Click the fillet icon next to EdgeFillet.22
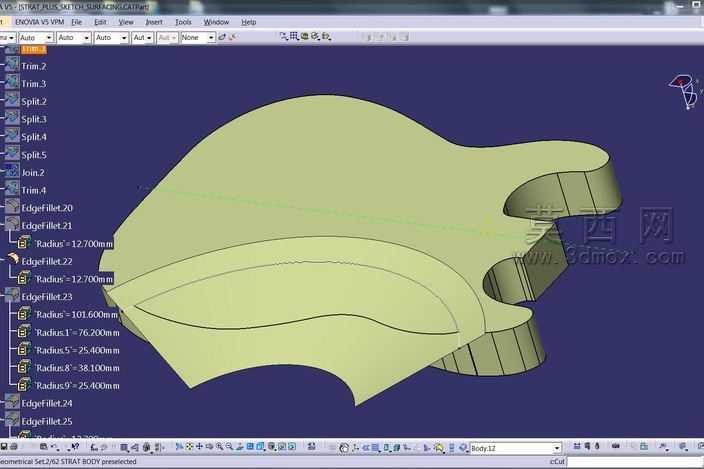The width and height of the screenshot is (704, 469). tap(13, 259)
